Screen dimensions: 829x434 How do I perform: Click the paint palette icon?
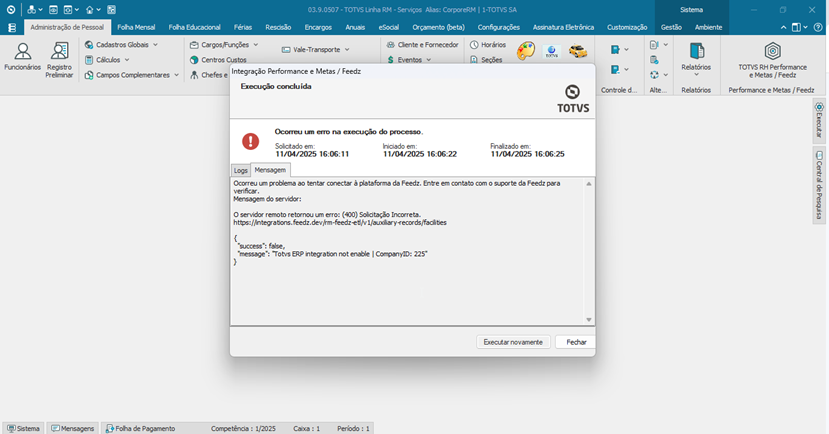pyautogui.click(x=526, y=51)
